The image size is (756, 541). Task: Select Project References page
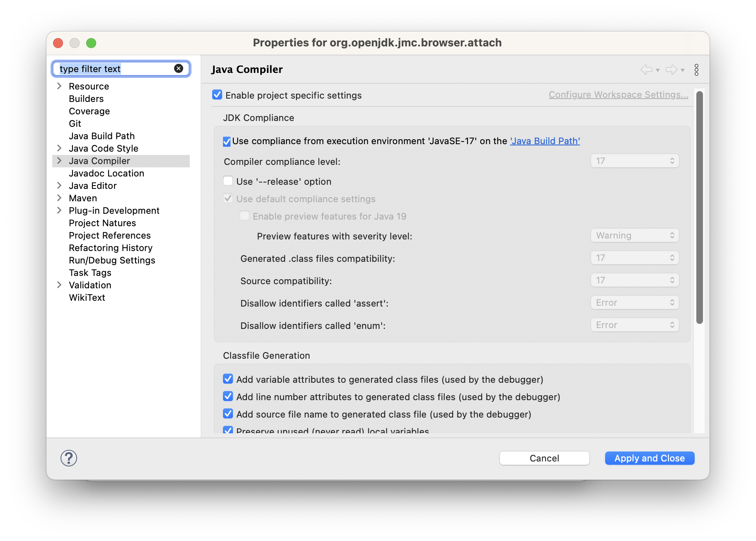coord(110,235)
